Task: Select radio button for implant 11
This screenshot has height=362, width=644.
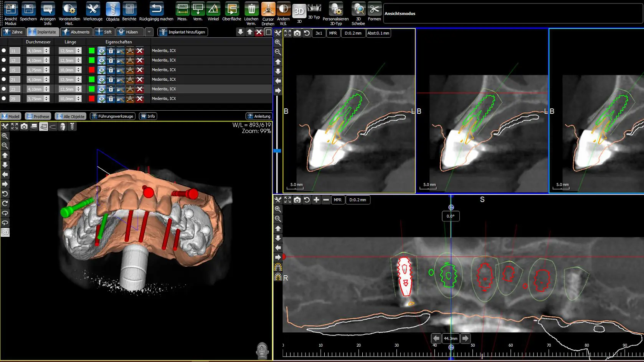Action: (4, 50)
